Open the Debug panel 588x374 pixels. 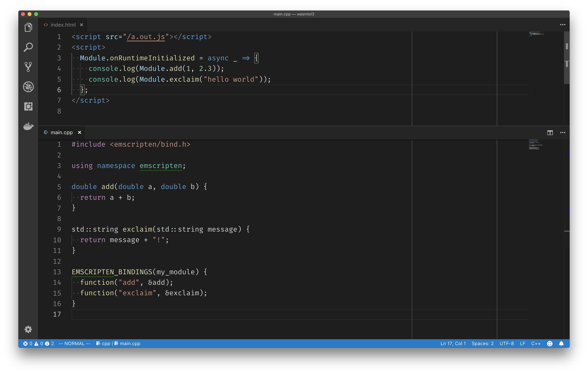coord(28,87)
